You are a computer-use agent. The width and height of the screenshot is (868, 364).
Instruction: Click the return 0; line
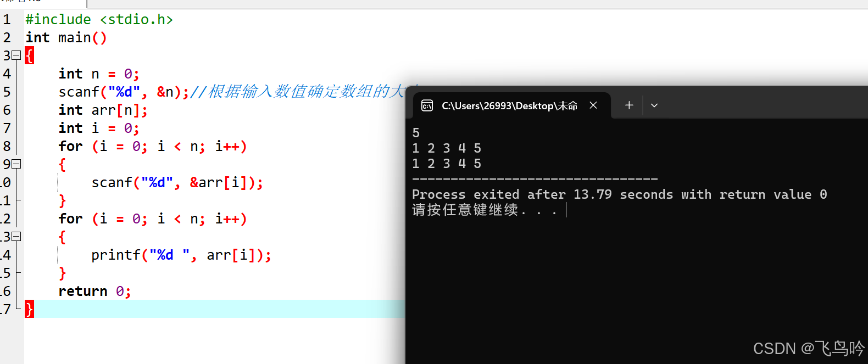click(95, 292)
